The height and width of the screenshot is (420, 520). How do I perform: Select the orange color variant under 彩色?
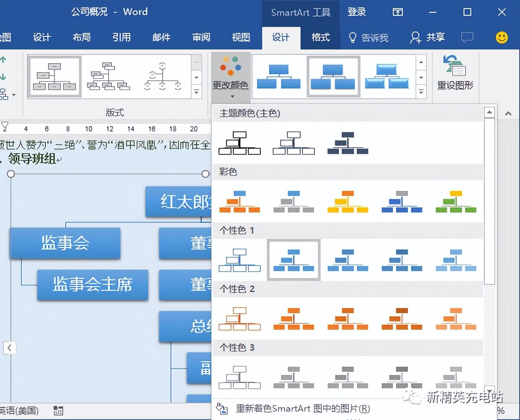click(x=239, y=202)
